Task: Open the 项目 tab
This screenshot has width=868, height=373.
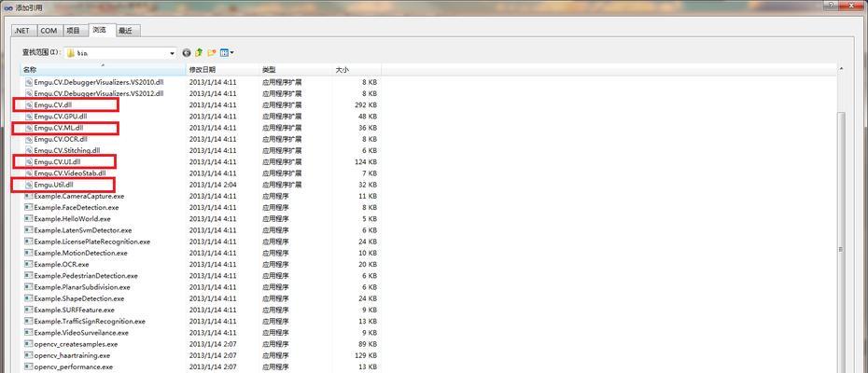Action: coord(73,31)
